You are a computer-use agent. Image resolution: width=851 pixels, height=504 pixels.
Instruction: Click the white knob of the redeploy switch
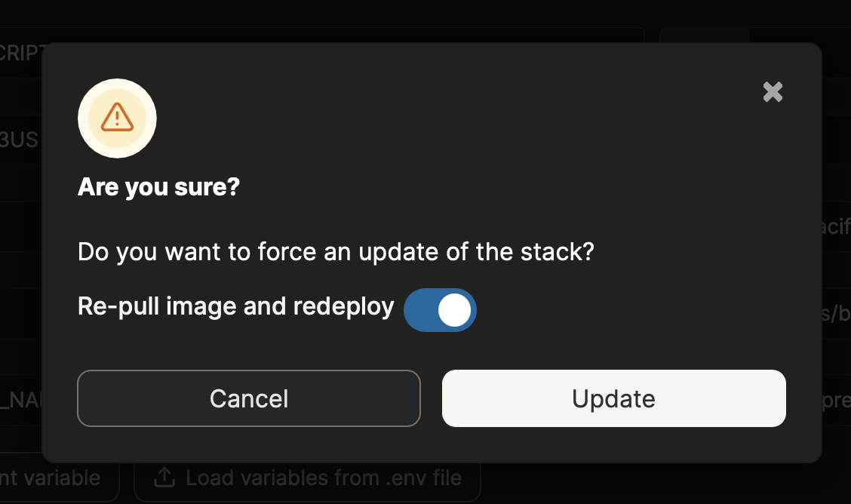pos(454,310)
